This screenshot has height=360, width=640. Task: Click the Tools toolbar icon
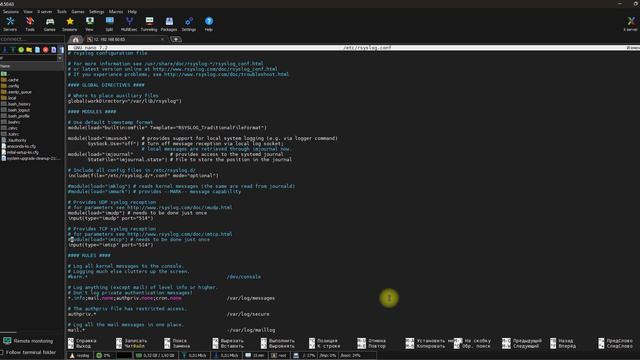click(30, 24)
